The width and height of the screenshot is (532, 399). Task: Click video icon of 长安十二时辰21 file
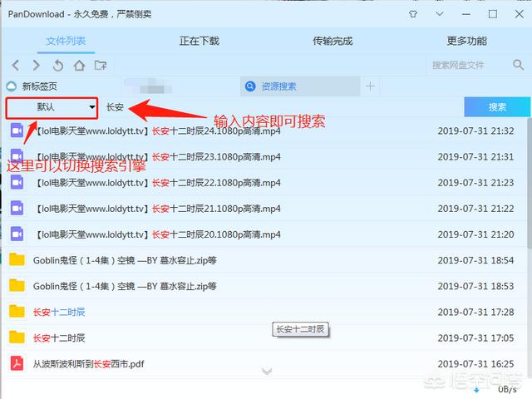pyautogui.click(x=17, y=209)
